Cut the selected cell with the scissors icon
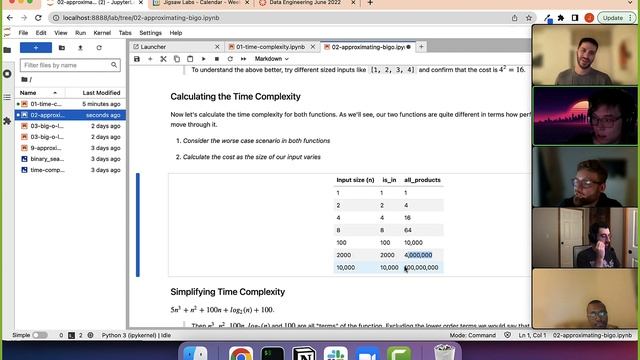Viewport: 640px width, 360px height. [x=163, y=59]
